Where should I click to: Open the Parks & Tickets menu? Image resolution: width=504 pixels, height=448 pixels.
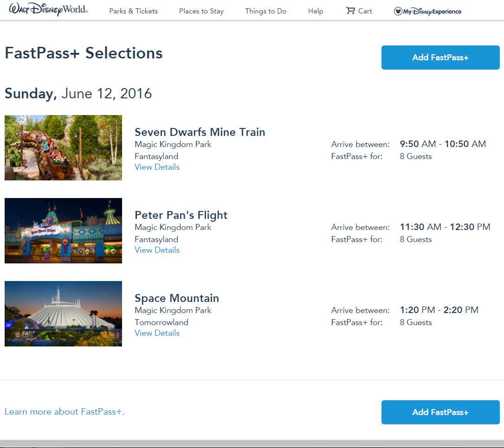[x=133, y=11]
